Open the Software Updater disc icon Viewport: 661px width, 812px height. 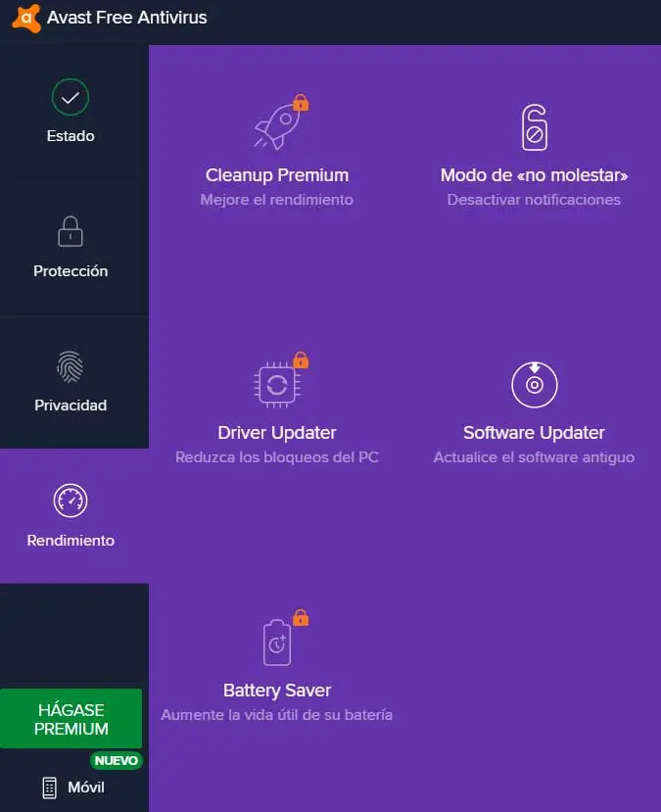coord(534,385)
